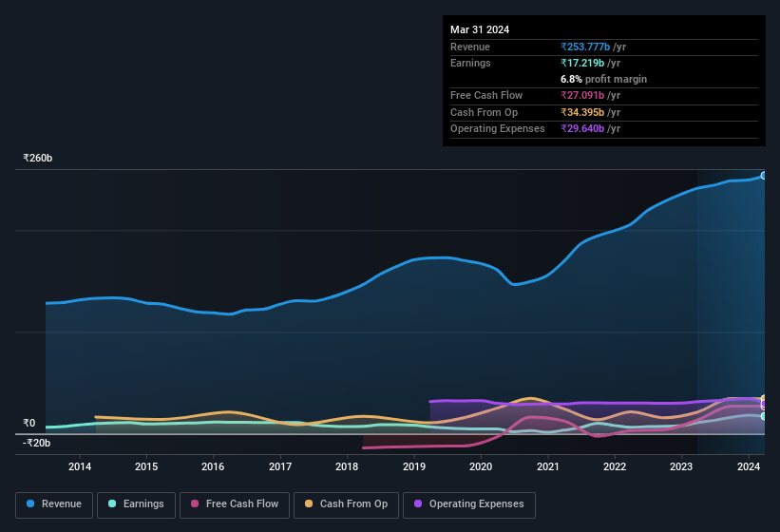Click the Mar 31 2024 tooltip date
This screenshot has height=532, width=780.
click(480, 29)
